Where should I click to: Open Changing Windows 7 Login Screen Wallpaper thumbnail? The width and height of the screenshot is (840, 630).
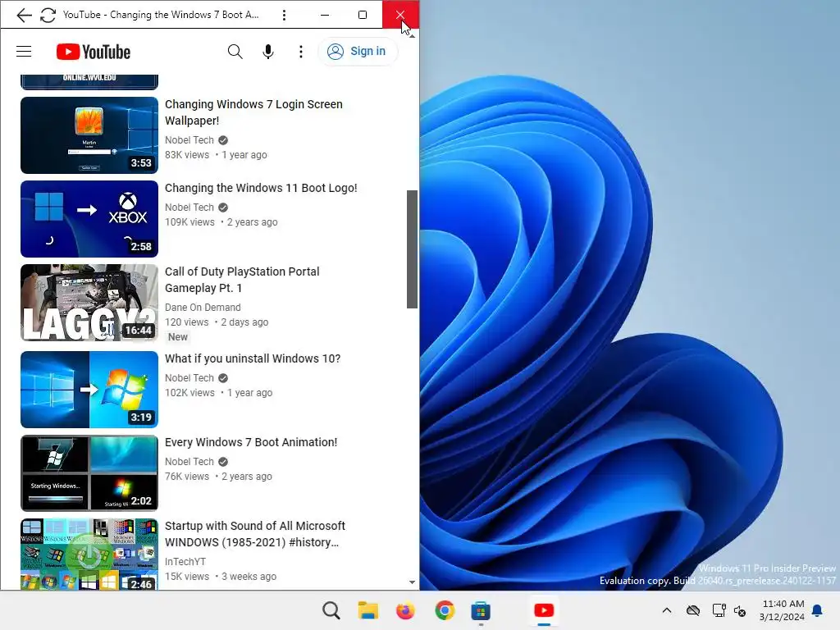(89, 135)
